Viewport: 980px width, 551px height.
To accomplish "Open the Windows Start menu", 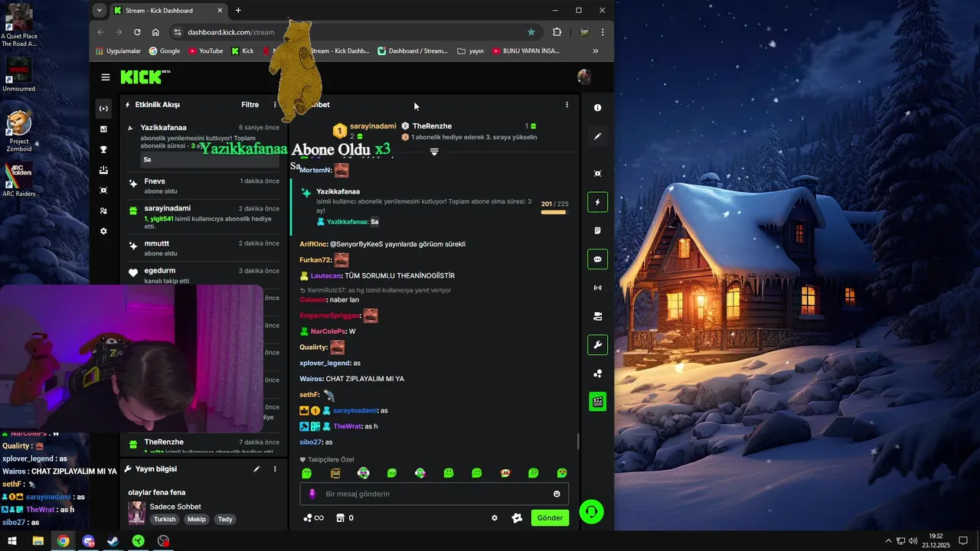I will coord(12,541).
